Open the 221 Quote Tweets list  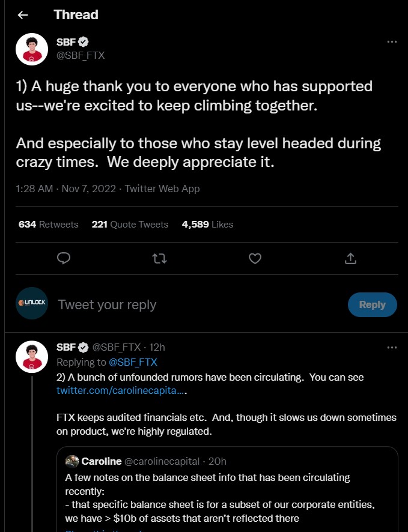click(130, 224)
